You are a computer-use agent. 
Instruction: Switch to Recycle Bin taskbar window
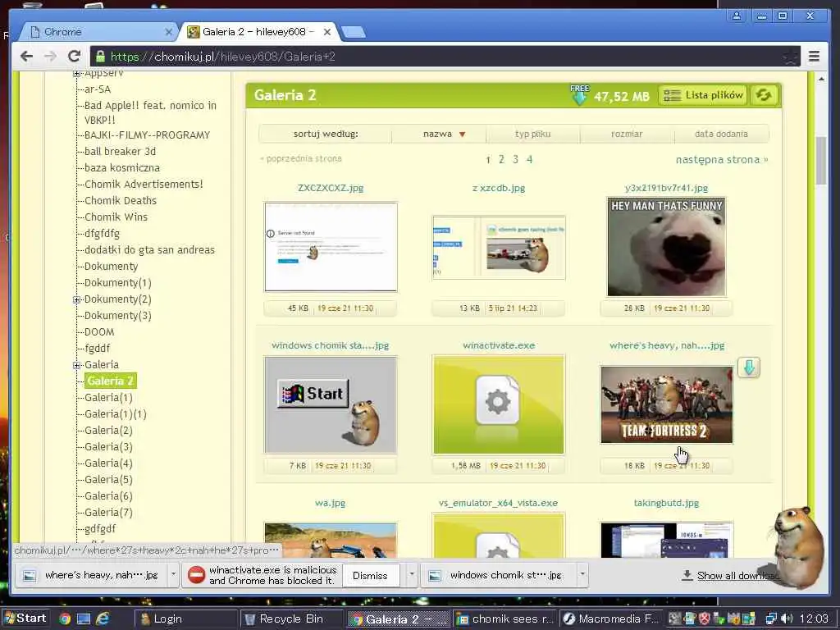(290, 619)
